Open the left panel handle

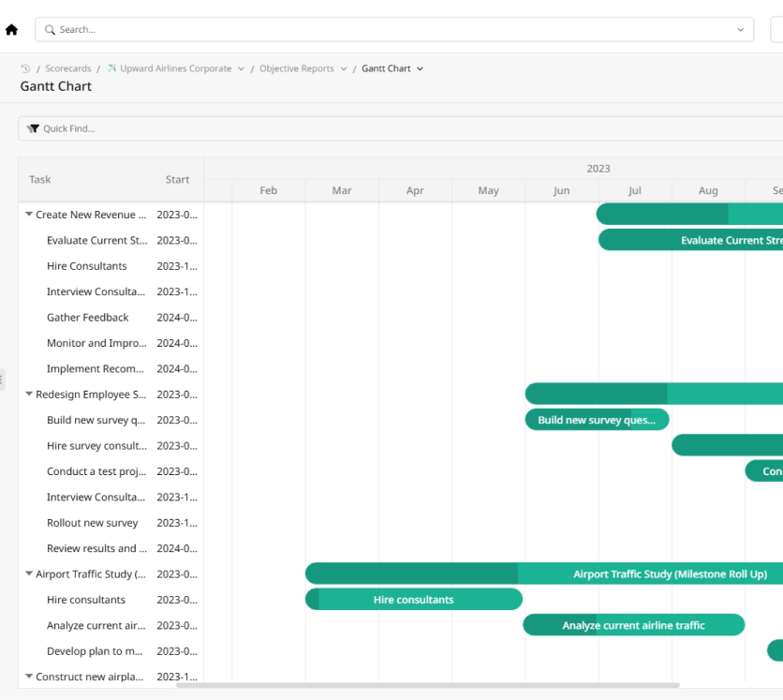(2, 380)
